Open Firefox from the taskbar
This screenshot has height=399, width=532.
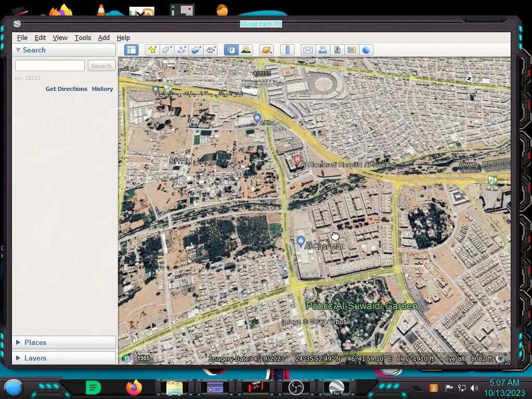134,388
